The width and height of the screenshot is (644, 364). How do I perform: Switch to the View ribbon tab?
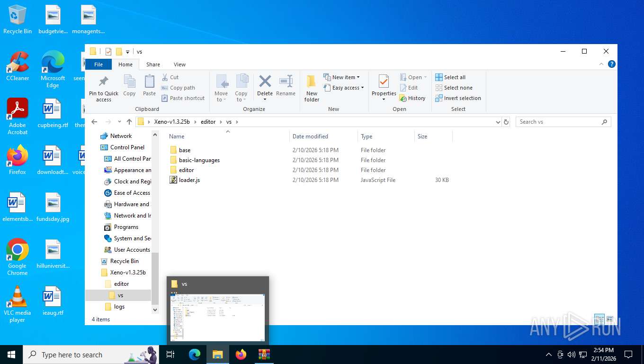pos(179,64)
